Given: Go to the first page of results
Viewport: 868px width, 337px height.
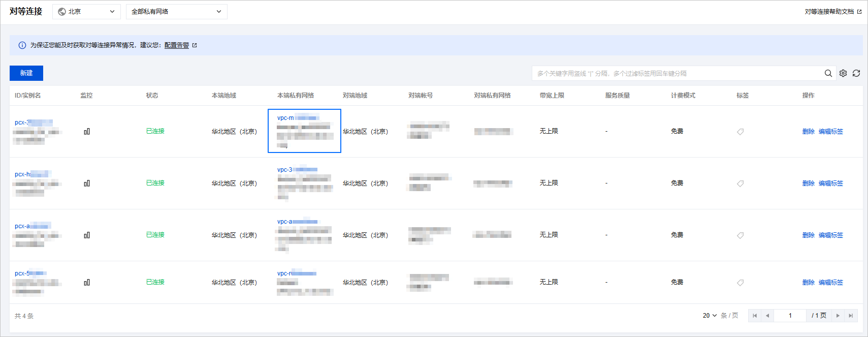Looking at the screenshot, I should coord(755,316).
